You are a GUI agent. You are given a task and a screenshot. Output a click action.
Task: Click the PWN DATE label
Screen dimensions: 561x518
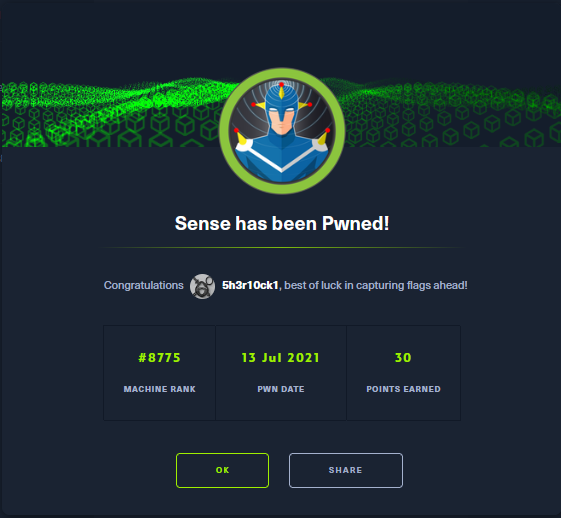281,389
